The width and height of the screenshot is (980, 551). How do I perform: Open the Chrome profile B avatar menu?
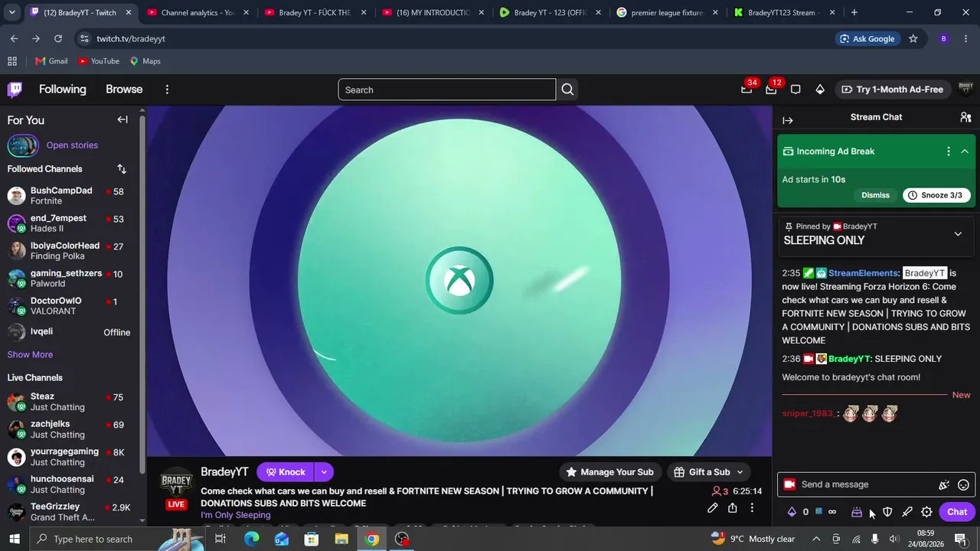943,39
